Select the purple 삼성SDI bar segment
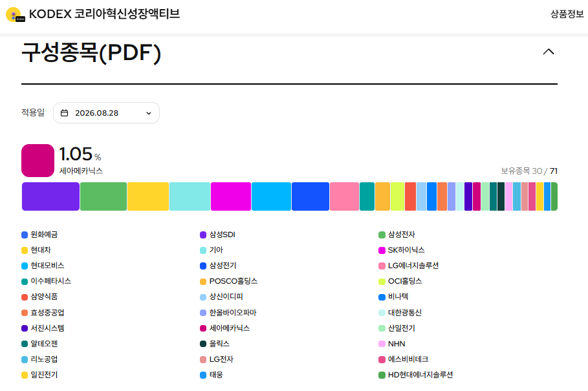 coord(50,196)
